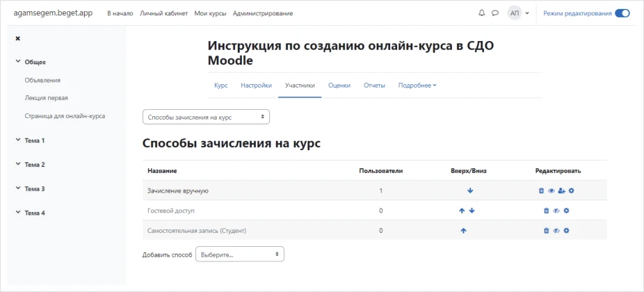The height and width of the screenshot is (292, 644).
Task: Open the messages chat bubble icon
Action: pos(495,13)
